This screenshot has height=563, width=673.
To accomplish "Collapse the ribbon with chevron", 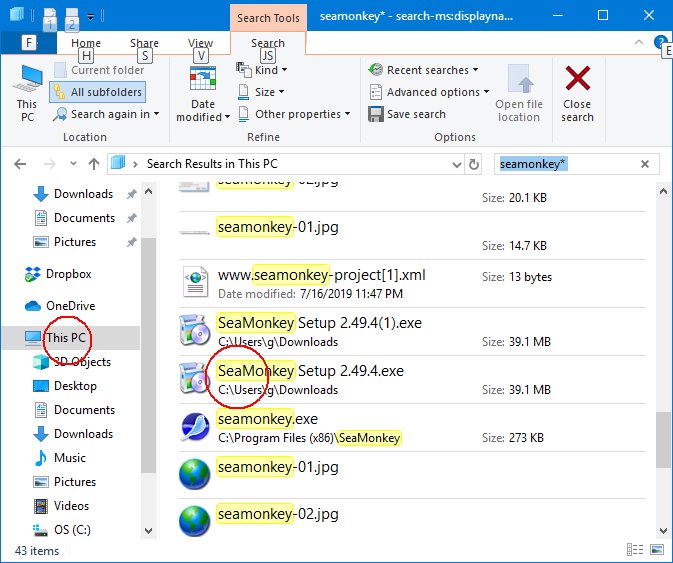I will (x=639, y=42).
